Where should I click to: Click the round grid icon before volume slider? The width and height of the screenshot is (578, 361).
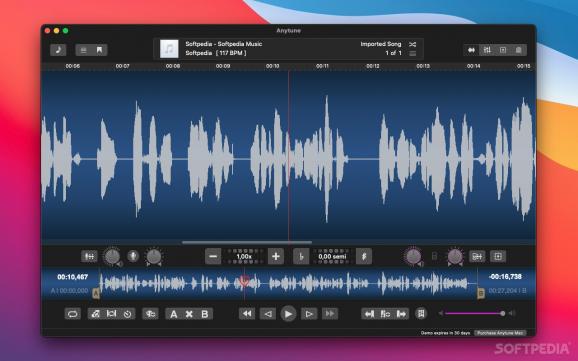[x=421, y=313]
